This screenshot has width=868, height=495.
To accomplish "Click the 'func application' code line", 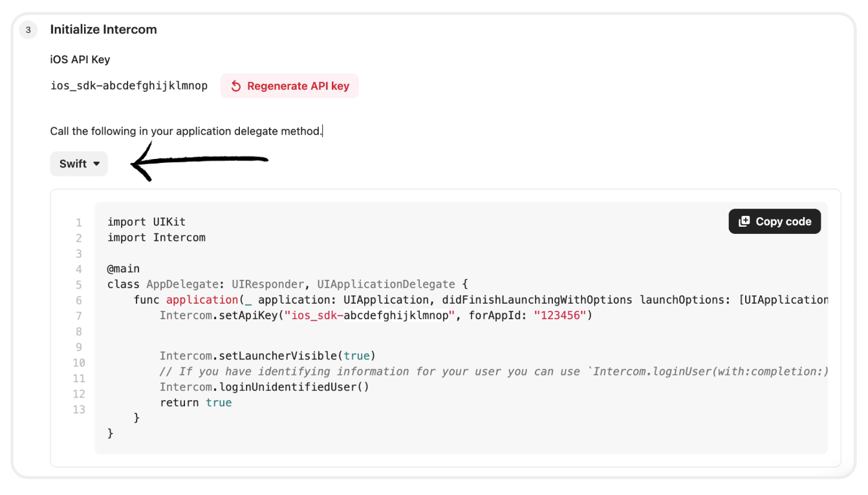I will point(481,300).
